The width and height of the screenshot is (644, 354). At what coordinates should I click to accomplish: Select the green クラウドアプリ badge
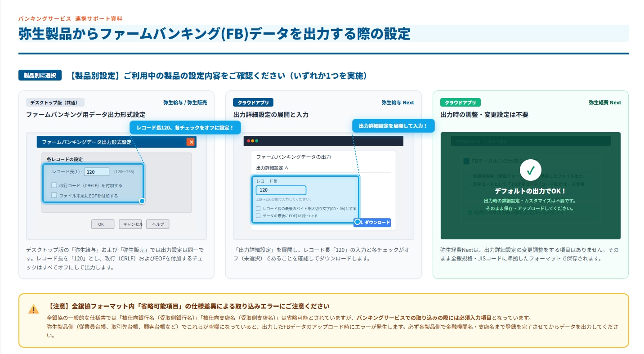(461, 103)
